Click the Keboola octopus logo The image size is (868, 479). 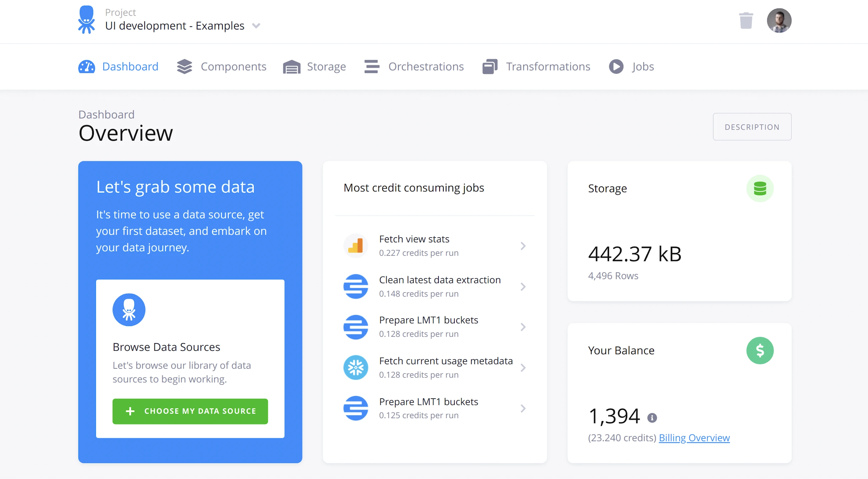click(x=87, y=19)
